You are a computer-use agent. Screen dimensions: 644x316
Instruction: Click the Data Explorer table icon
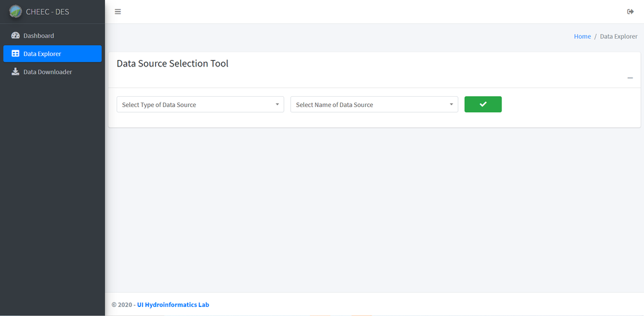tap(15, 54)
